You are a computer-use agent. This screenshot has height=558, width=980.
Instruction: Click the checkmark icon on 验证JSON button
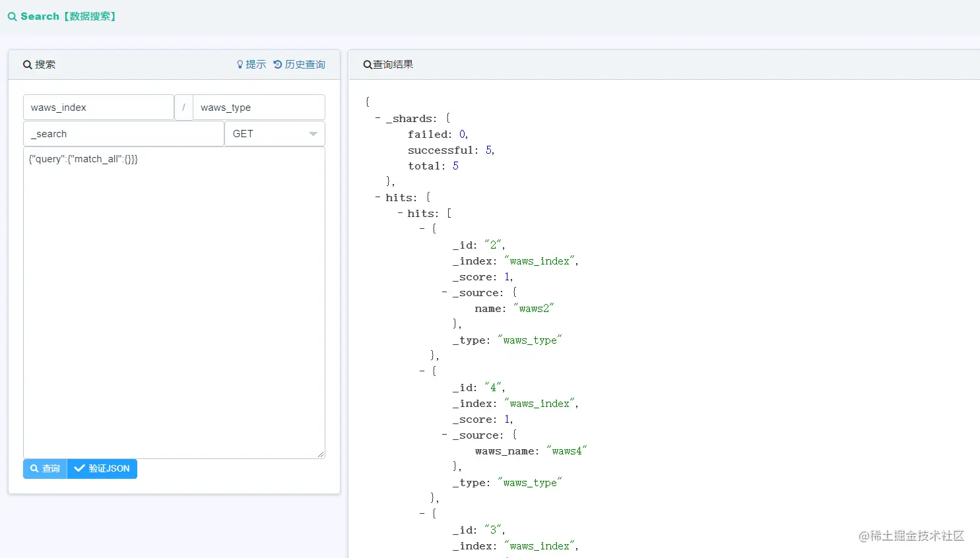pyautogui.click(x=80, y=468)
